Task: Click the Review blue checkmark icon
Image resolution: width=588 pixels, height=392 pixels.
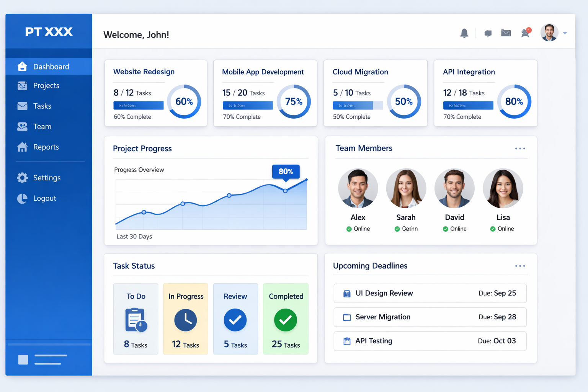Action: (x=235, y=320)
